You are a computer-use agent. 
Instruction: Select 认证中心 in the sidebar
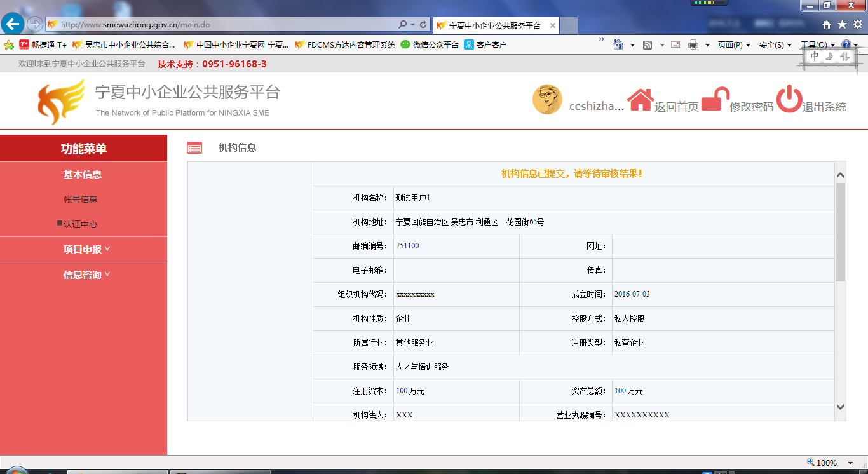click(x=80, y=224)
